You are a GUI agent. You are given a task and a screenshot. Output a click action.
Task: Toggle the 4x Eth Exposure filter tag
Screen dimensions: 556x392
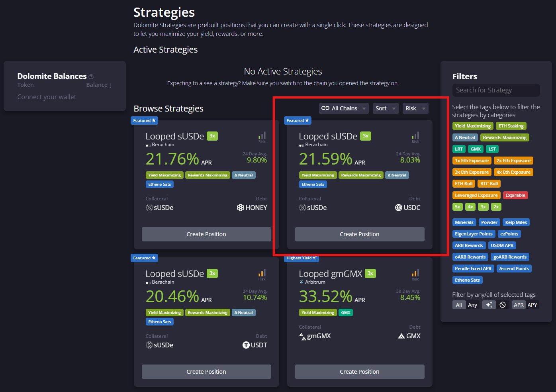click(513, 172)
